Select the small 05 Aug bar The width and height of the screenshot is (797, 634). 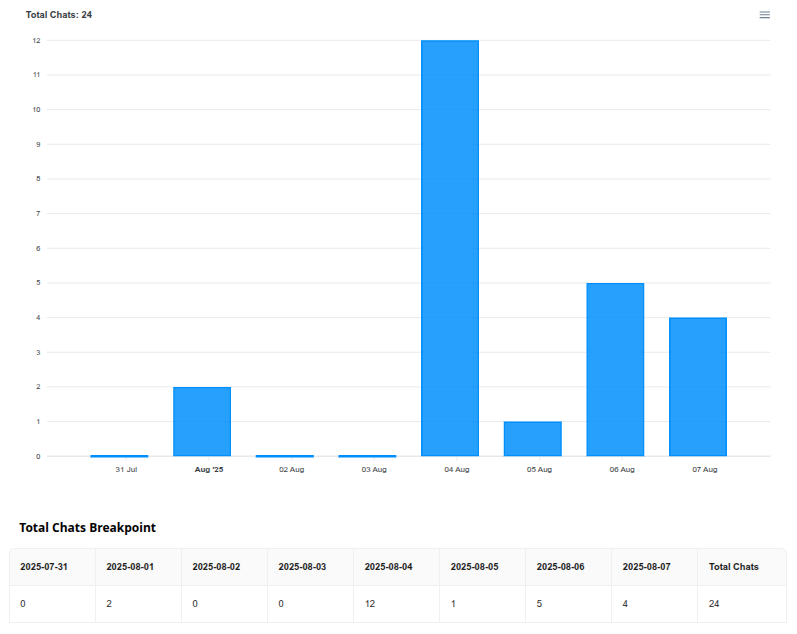click(x=532, y=438)
